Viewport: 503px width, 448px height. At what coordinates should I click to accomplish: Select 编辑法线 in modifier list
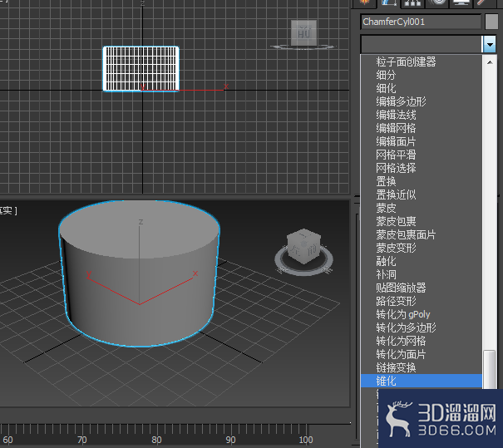click(396, 115)
